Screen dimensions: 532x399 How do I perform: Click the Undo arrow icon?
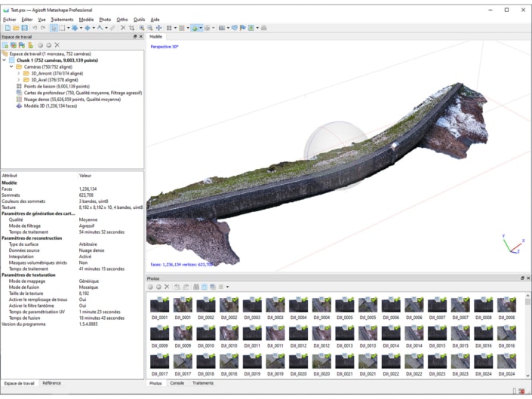click(x=35, y=28)
